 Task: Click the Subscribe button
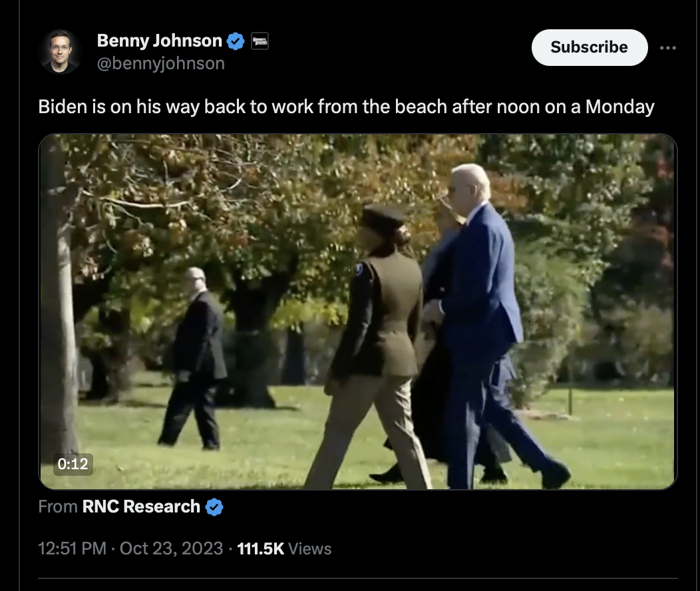[590, 47]
